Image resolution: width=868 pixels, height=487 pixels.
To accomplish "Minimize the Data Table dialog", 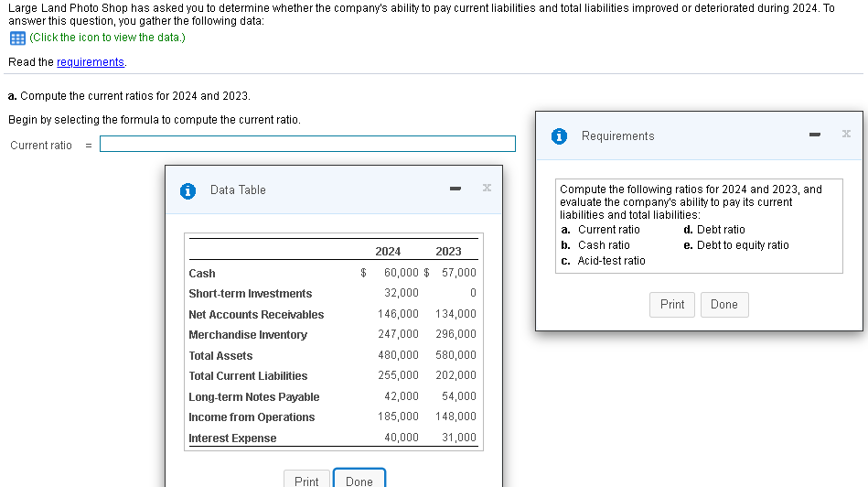I will coord(455,189).
